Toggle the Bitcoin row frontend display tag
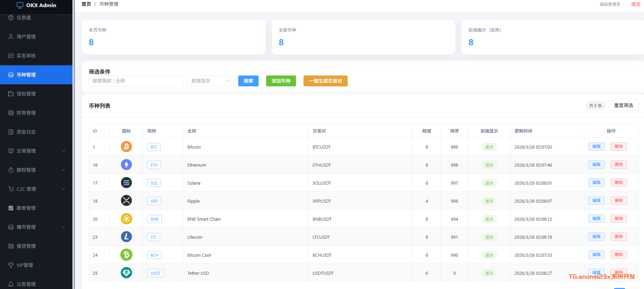Screen dimensions: 644x289 (489, 147)
